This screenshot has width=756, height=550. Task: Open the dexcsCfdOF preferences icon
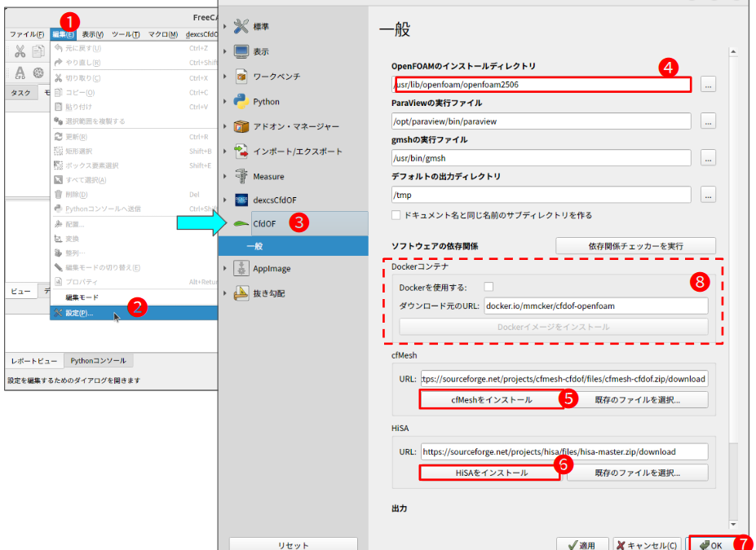241,200
